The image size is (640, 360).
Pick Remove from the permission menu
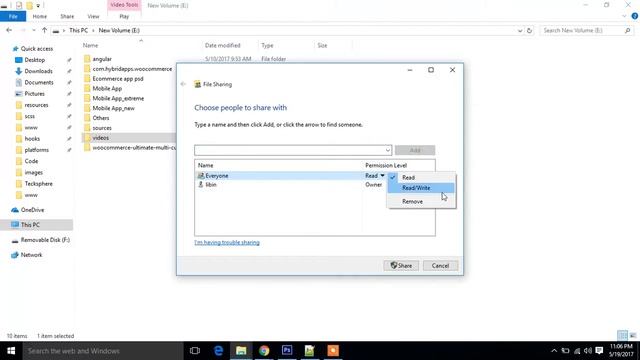421,202
